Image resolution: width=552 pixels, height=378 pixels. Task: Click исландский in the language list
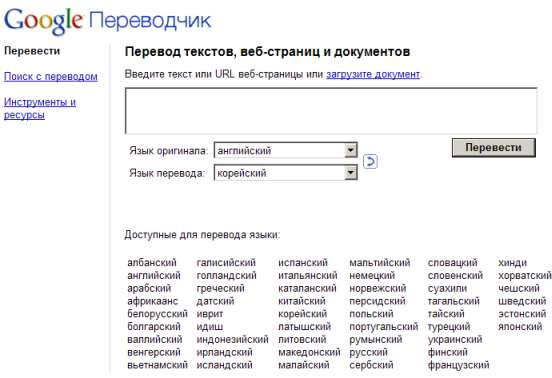point(224,365)
